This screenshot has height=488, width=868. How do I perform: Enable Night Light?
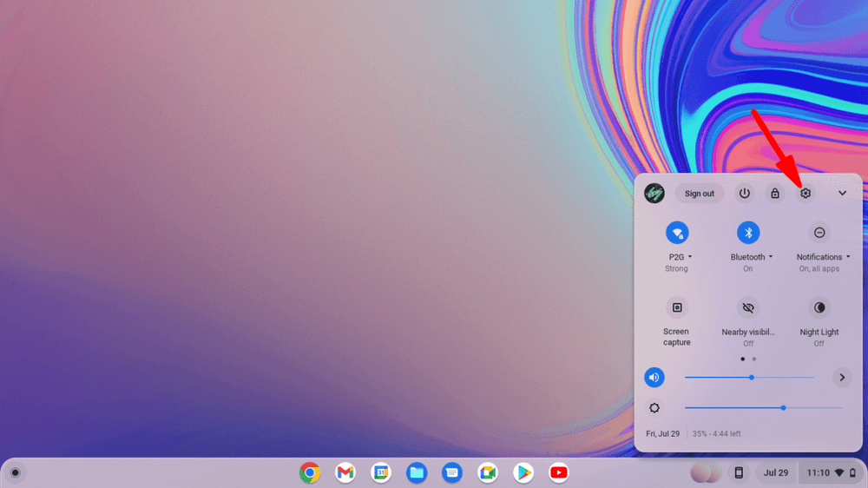819,307
